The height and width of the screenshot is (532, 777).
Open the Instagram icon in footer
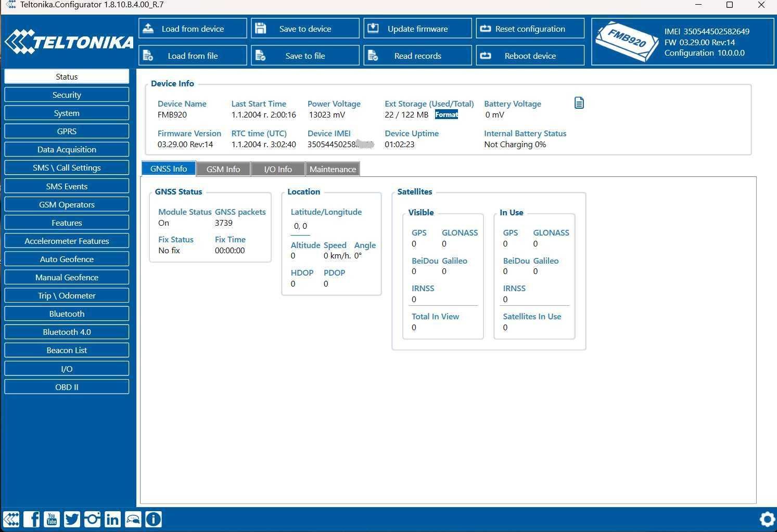(92, 519)
